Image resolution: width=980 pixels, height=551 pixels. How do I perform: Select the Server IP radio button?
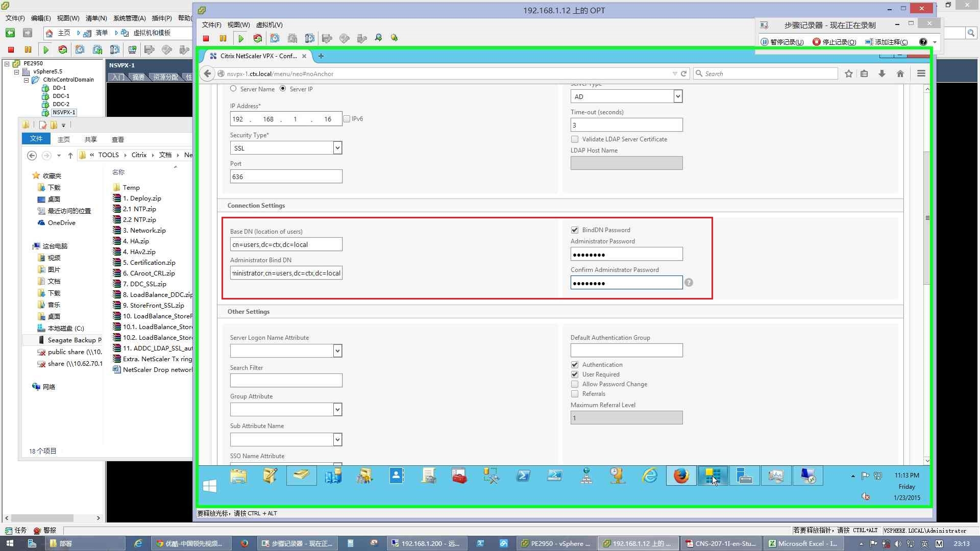click(x=283, y=88)
